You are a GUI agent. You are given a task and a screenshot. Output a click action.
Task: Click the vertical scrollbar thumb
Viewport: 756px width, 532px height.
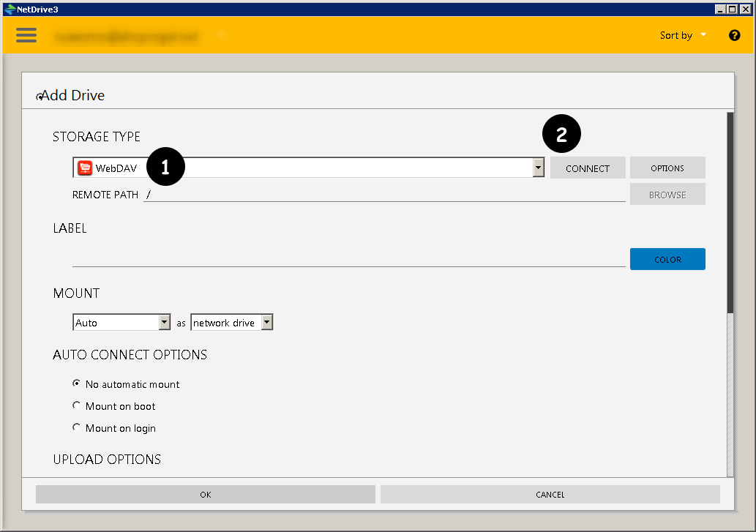(730, 212)
